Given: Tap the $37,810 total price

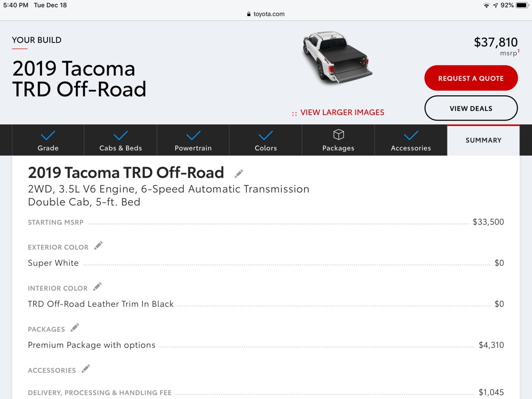Looking at the screenshot, I should pyautogui.click(x=496, y=42).
